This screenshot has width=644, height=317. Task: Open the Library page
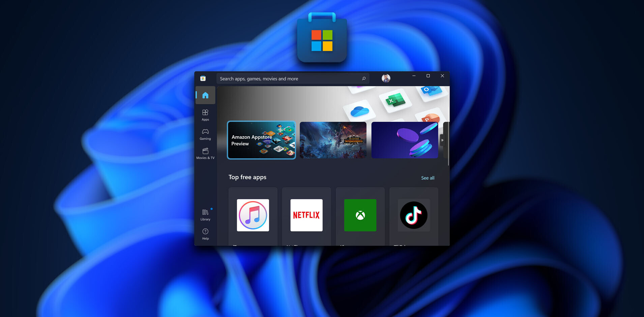pyautogui.click(x=205, y=215)
